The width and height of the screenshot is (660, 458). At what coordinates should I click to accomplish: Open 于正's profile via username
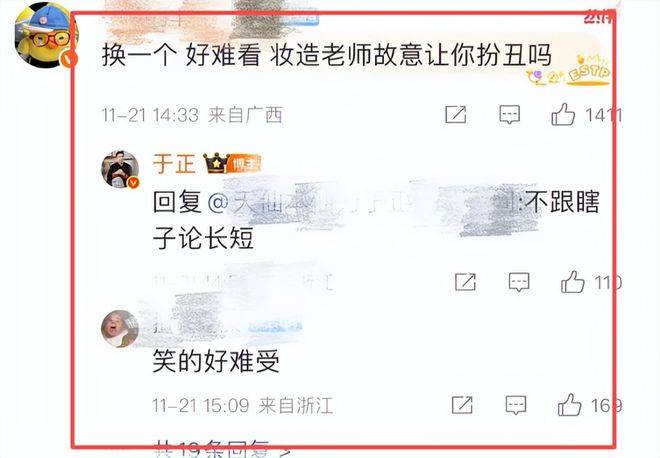(x=174, y=164)
